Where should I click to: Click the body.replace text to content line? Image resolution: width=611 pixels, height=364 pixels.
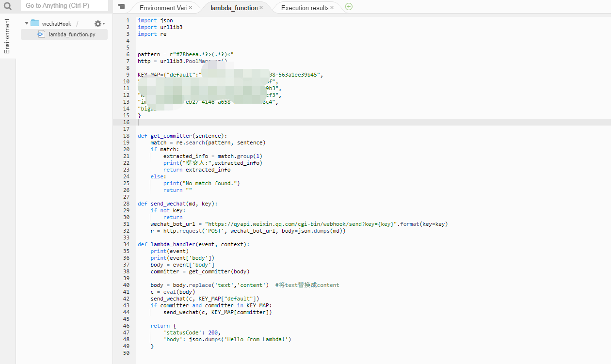[x=245, y=285]
